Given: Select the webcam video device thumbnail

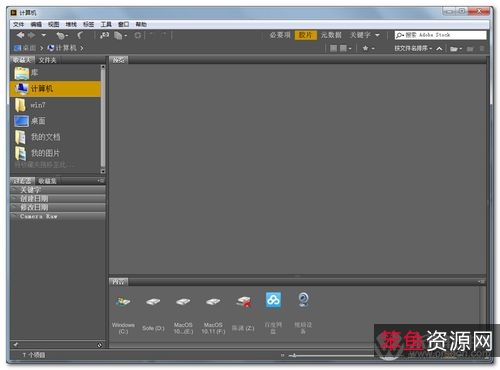Looking at the screenshot, I should (x=303, y=313).
